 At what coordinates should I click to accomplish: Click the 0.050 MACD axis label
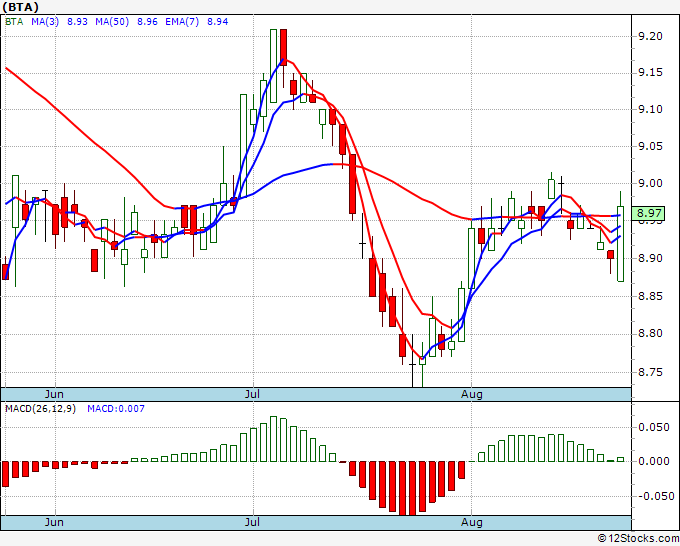[x=654, y=428]
